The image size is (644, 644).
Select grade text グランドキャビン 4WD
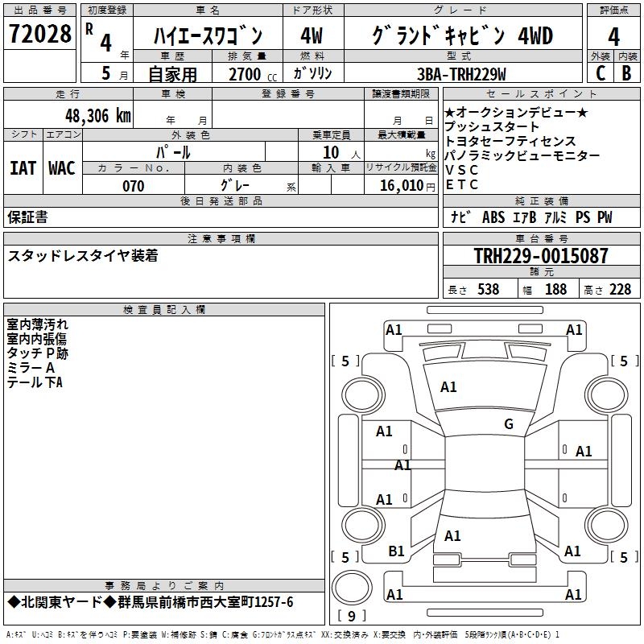tap(462, 35)
